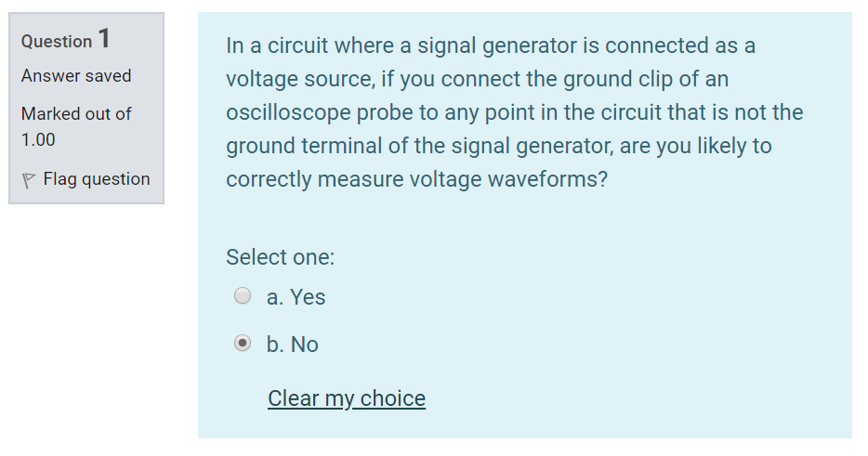Click the Clear my choice link

coord(347,398)
